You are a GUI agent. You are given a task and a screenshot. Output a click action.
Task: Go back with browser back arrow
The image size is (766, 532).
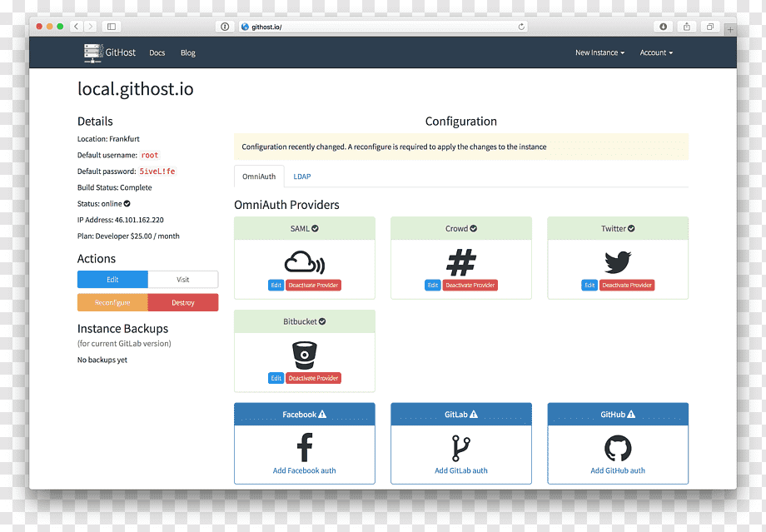tap(77, 27)
